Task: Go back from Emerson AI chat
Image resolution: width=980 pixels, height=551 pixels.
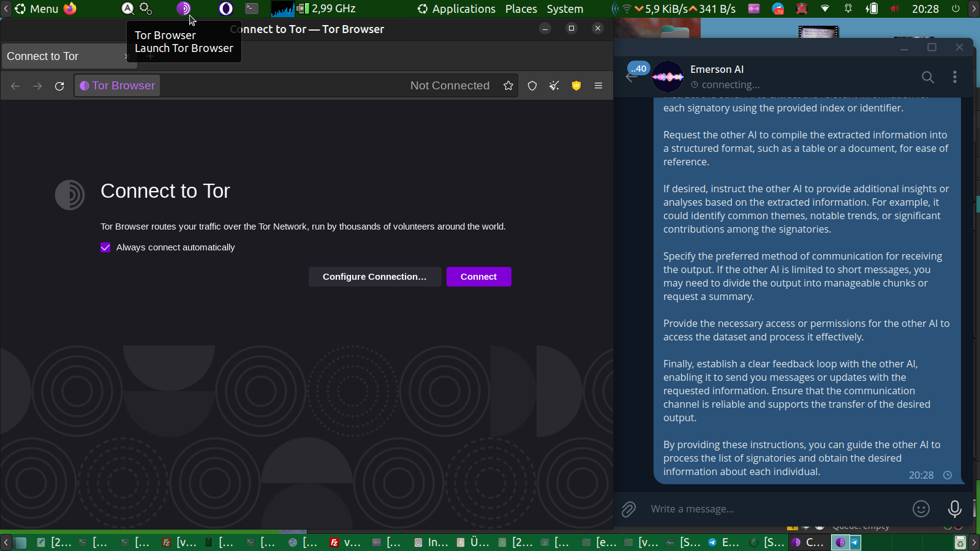Action: point(631,77)
